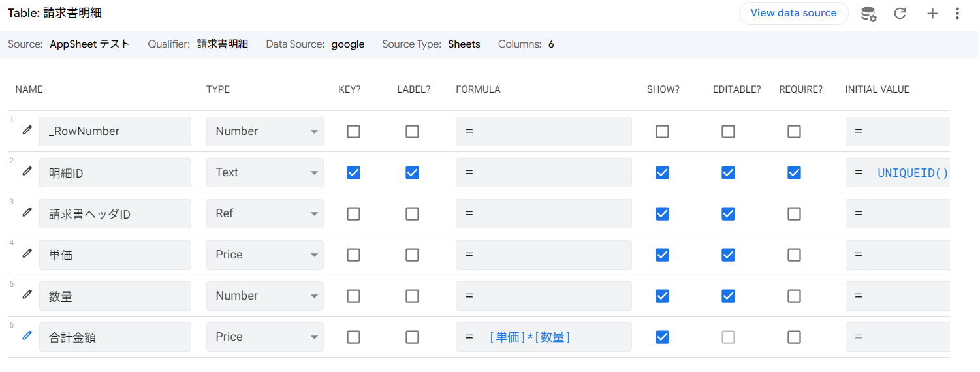980x372 pixels.
Task: Enable REQUIRE? checkbox for 単価 row
Action: click(x=794, y=255)
